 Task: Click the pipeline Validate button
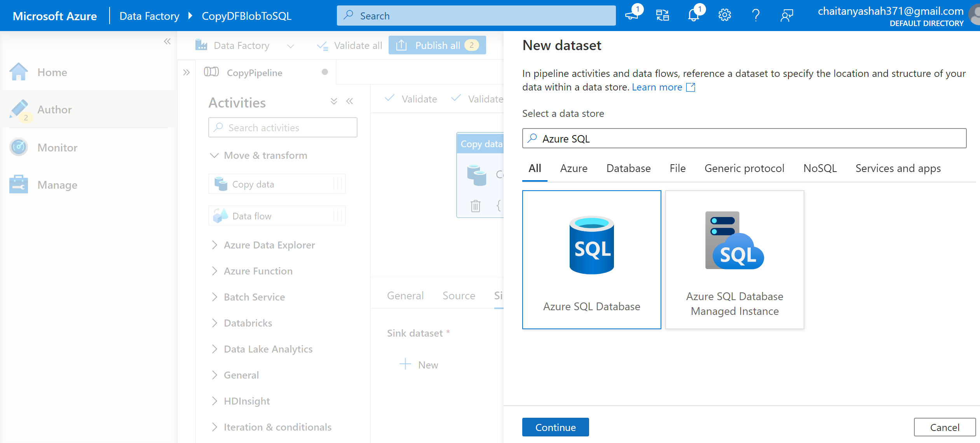(x=411, y=99)
